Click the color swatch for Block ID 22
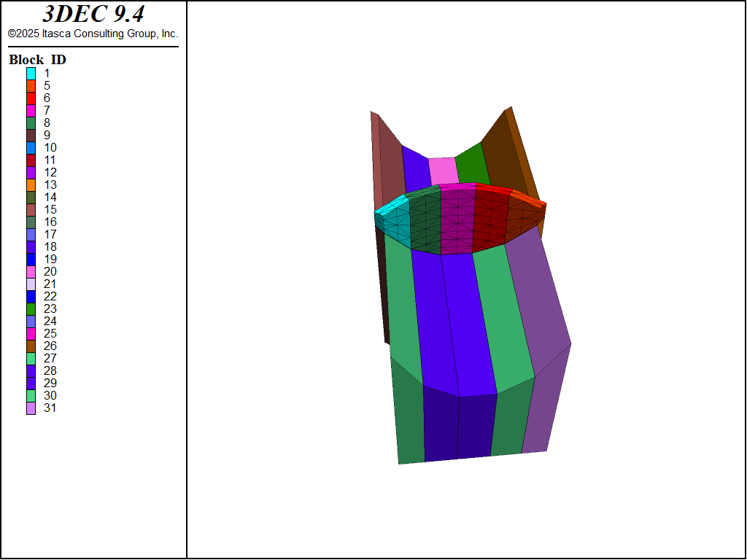This screenshot has width=747, height=560. [31, 296]
